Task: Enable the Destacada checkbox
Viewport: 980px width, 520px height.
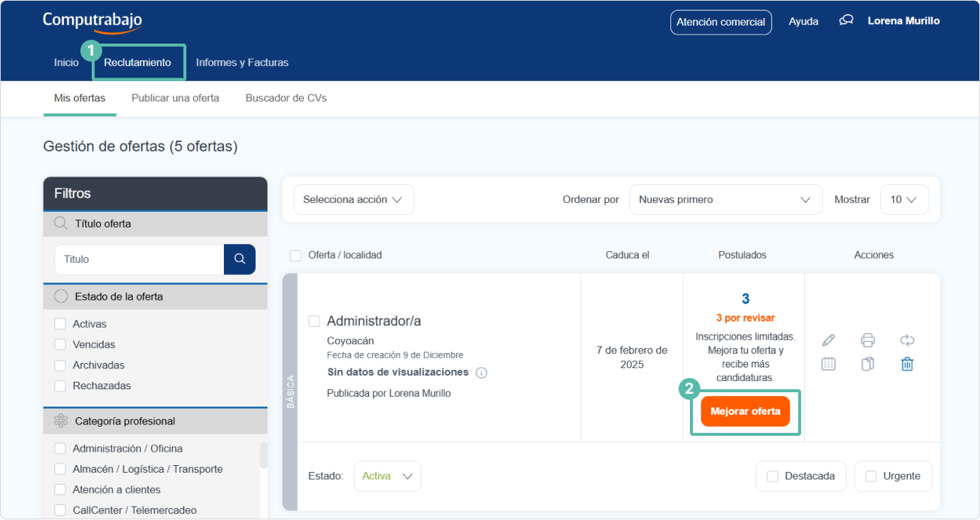Action: click(772, 476)
